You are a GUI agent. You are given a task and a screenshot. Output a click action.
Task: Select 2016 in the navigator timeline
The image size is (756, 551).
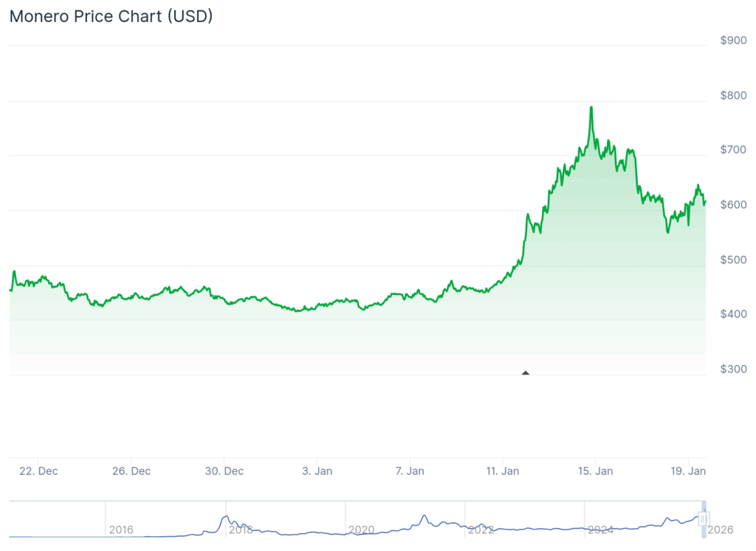click(x=121, y=530)
